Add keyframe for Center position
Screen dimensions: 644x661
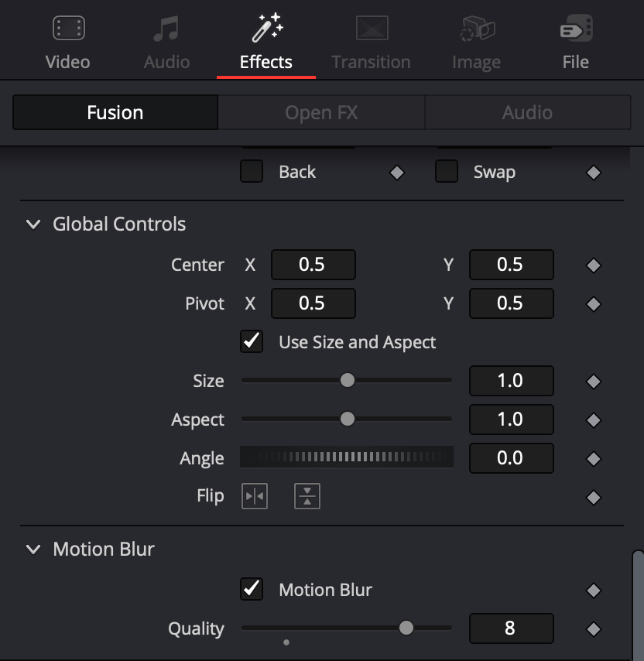click(x=594, y=265)
